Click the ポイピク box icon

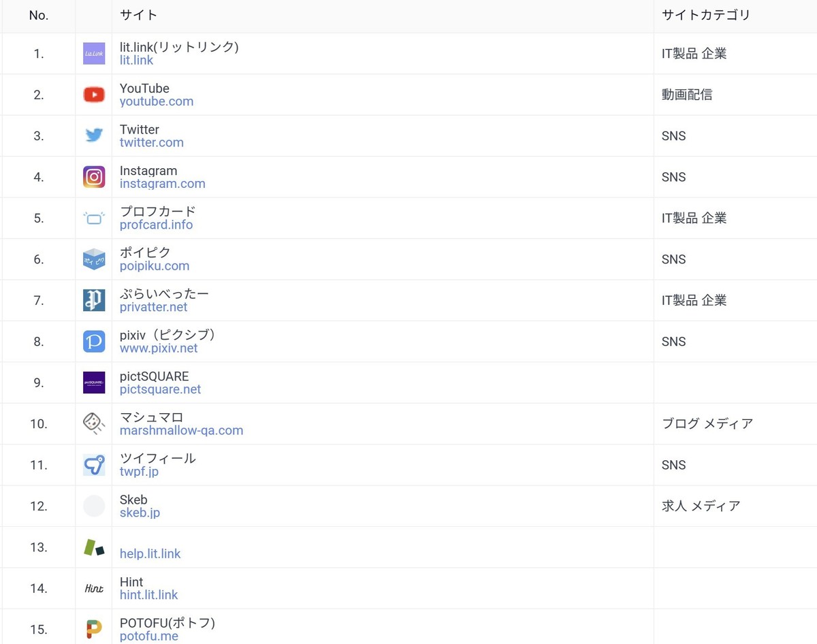coord(94,259)
